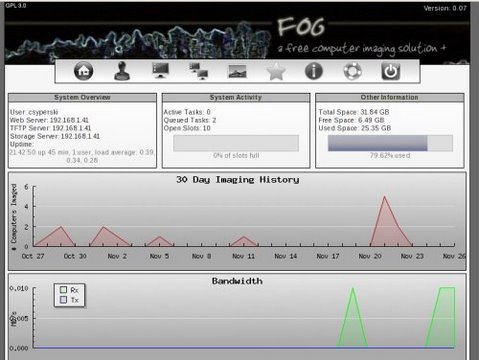Open the Image Management picture icon
479x360 pixels.
coord(237,72)
